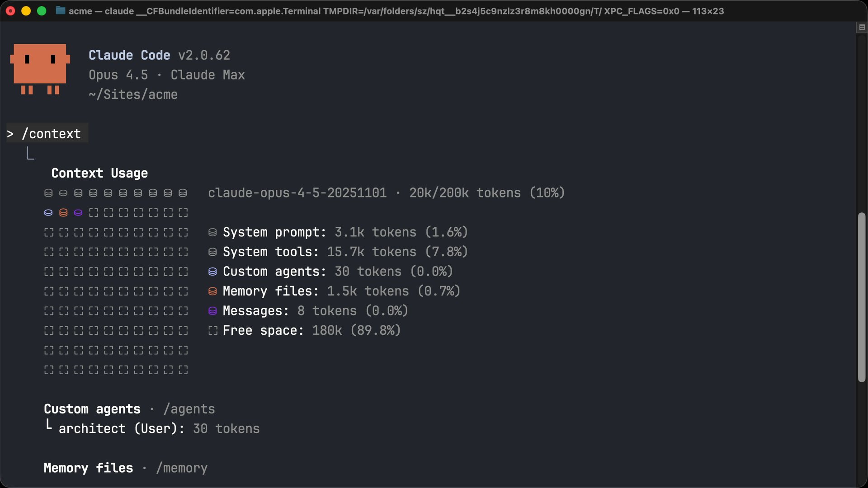Click the purple token block in usage grid

78,212
